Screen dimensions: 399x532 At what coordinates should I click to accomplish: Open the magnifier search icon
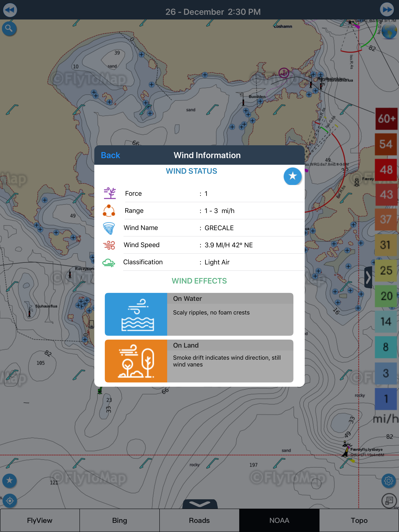click(x=9, y=29)
